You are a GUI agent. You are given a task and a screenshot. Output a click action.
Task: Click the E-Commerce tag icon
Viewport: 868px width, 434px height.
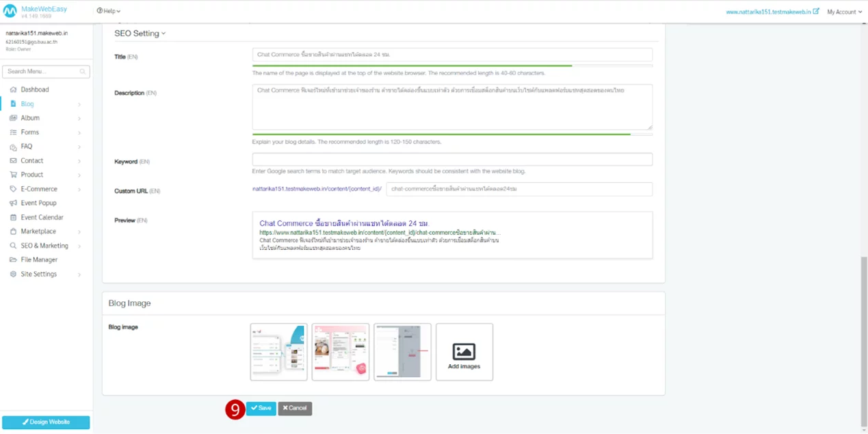(13, 189)
